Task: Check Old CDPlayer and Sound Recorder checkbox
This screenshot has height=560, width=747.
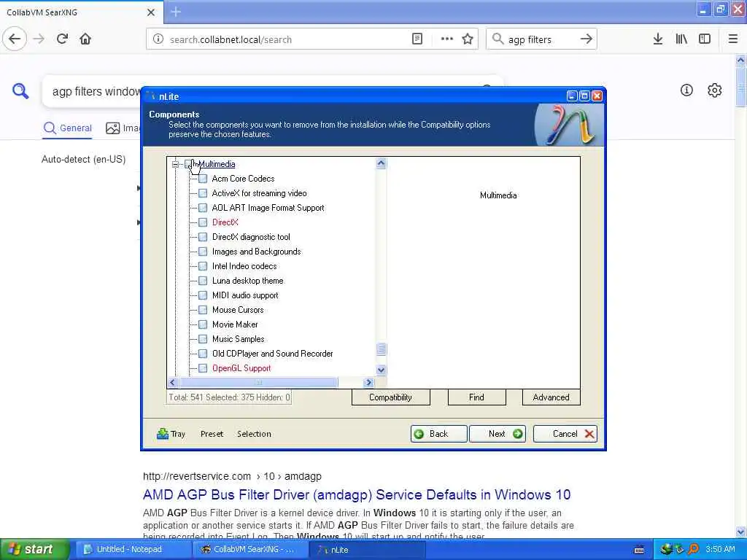Action: (203, 354)
